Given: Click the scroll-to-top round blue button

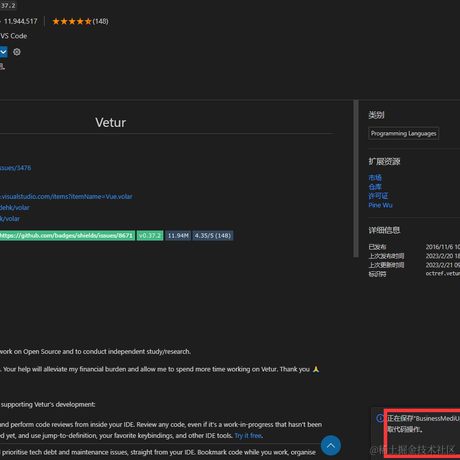Looking at the screenshot, I should coord(331,445).
